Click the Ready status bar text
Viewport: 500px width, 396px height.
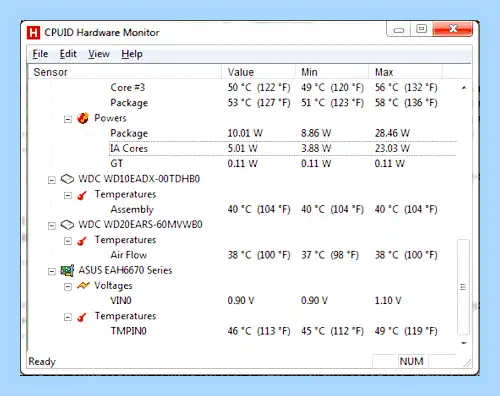[x=42, y=362]
